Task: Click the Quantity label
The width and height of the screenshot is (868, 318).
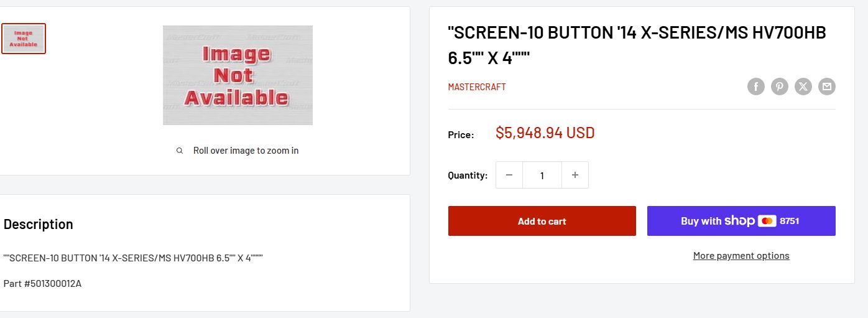Action: 468,175
